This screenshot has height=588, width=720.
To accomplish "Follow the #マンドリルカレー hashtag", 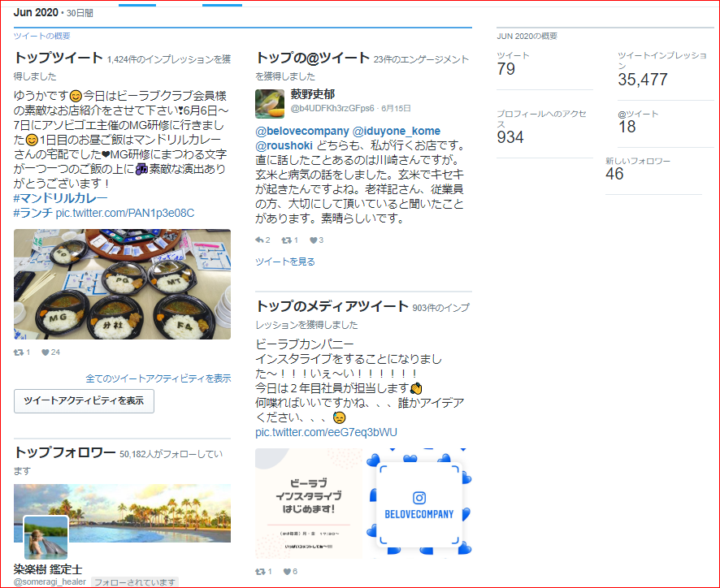I will (x=61, y=198).
